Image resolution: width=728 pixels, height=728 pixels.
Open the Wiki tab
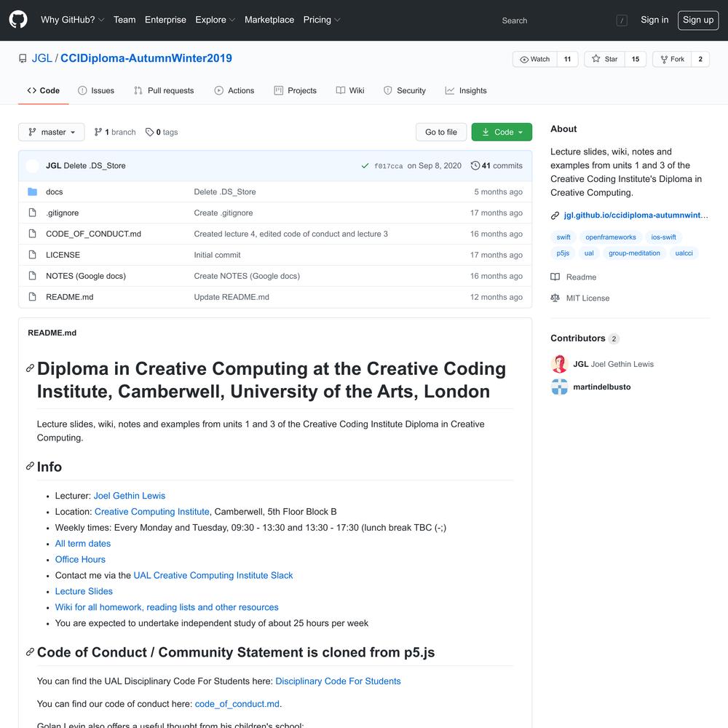pyautogui.click(x=350, y=90)
